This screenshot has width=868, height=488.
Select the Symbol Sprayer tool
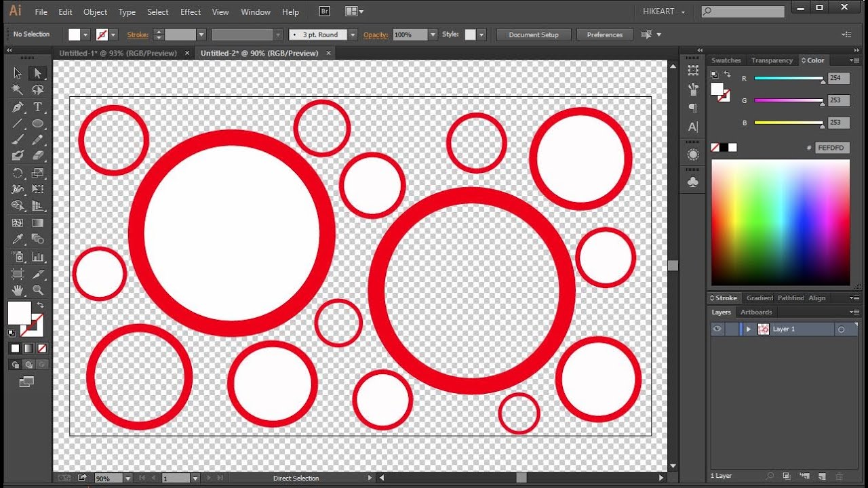click(18, 257)
